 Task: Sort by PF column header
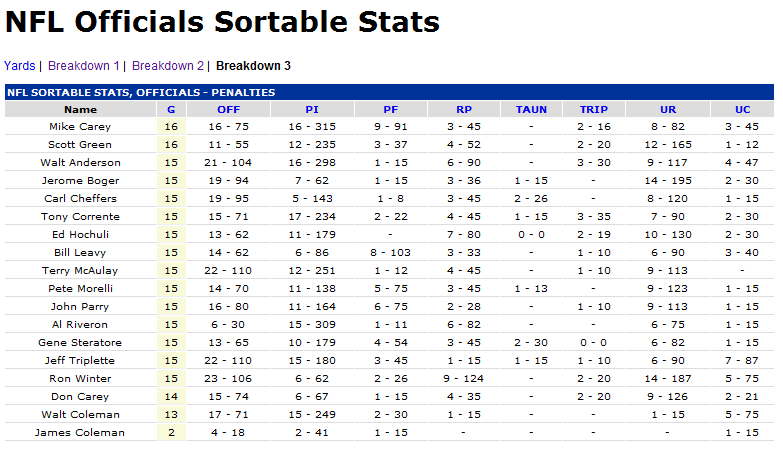click(390, 109)
